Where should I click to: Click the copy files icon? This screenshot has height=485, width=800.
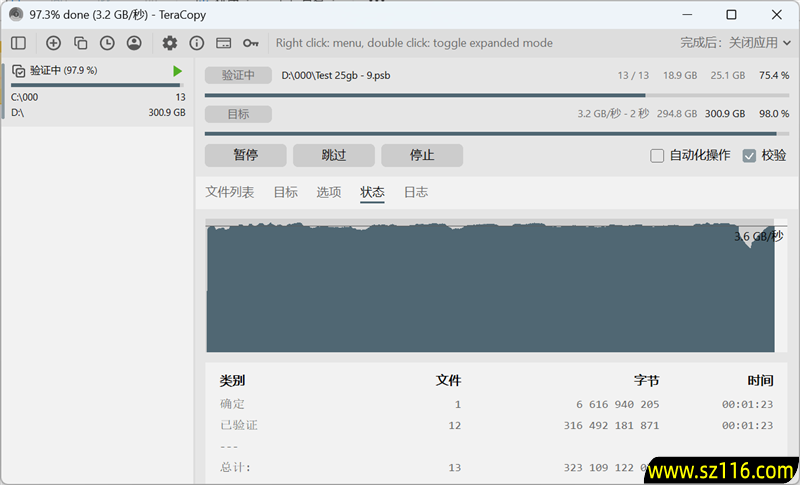pyautogui.click(x=80, y=43)
